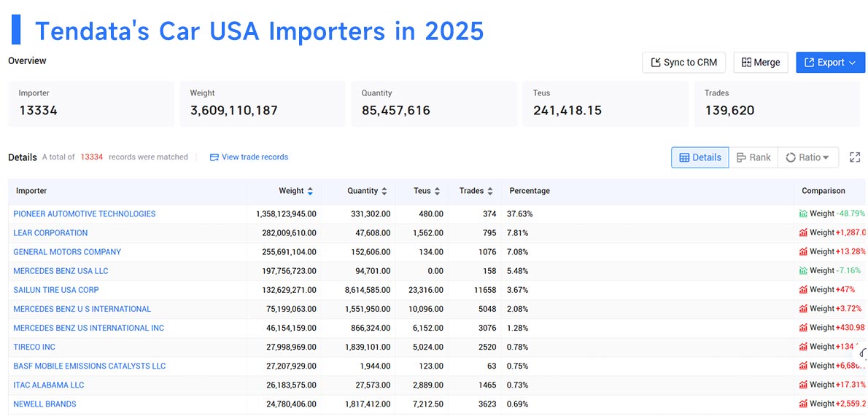This screenshot has width=868, height=416.
Task: Click the Importer count card 13334
Action: 90,104
